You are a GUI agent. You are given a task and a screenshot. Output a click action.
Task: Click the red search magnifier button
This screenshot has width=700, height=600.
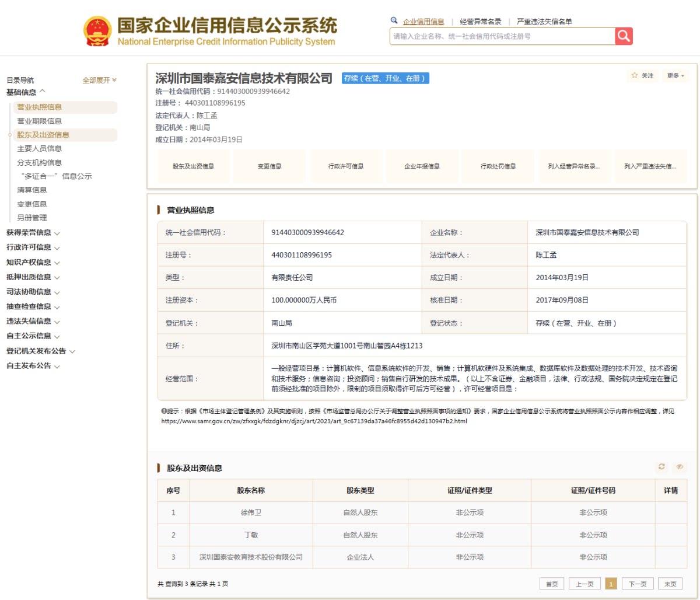[x=624, y=36]
